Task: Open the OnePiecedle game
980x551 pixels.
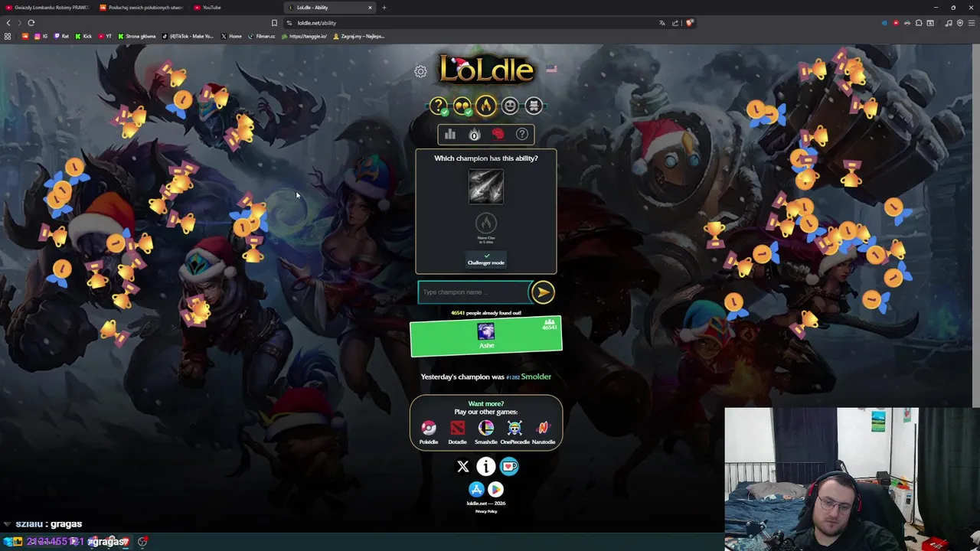Action: coord(514,432)
